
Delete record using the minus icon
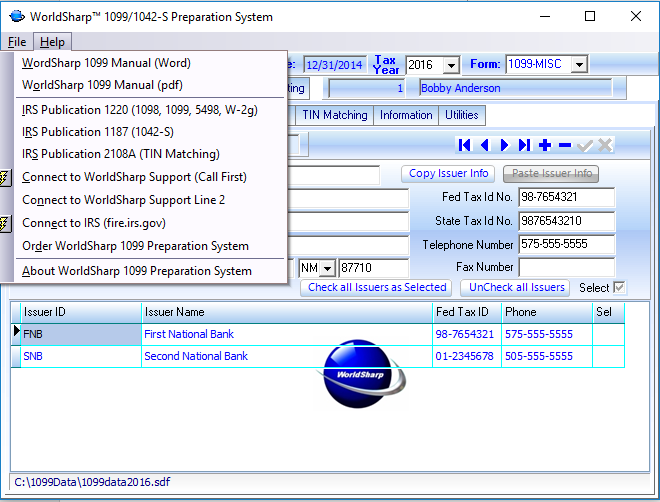(x=565, y=145)
